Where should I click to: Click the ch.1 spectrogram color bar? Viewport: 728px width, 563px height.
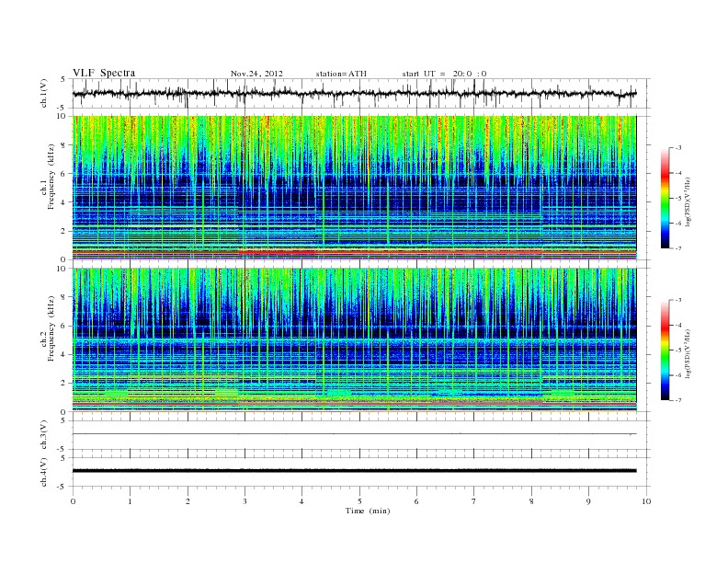click(x=665, y=198)
